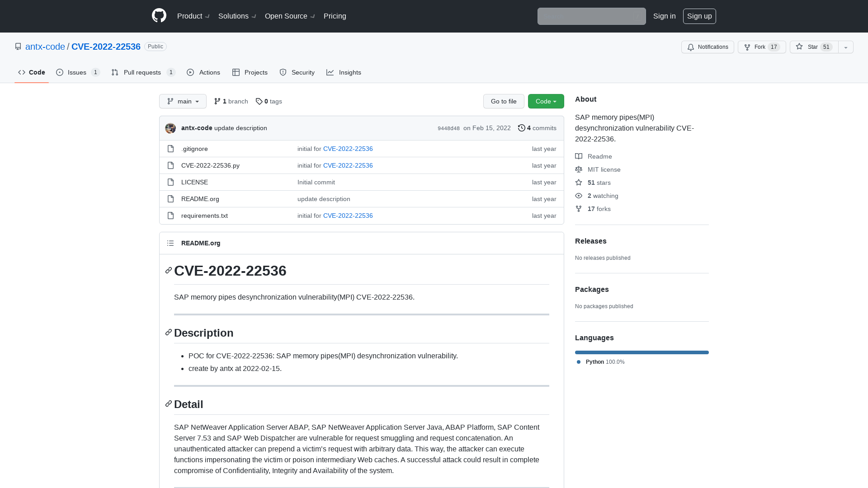Click the file icon of the LICENSE row

pos(170,182)
